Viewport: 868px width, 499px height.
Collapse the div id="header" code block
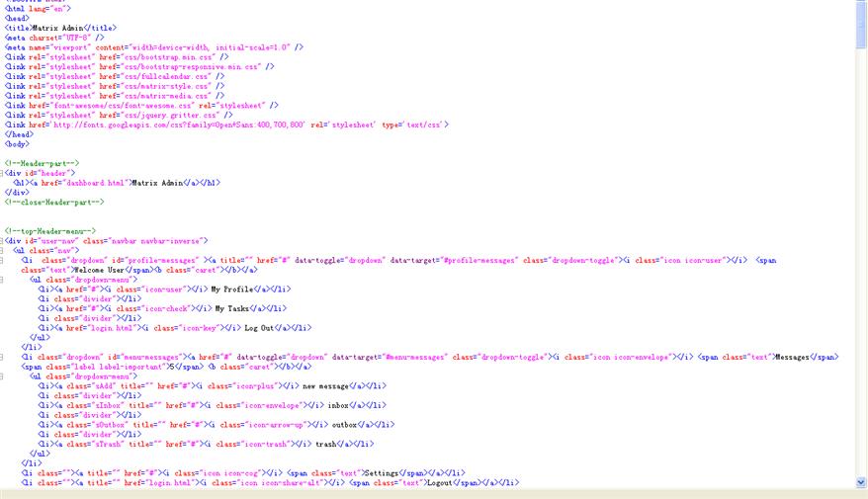coord(3,173)
